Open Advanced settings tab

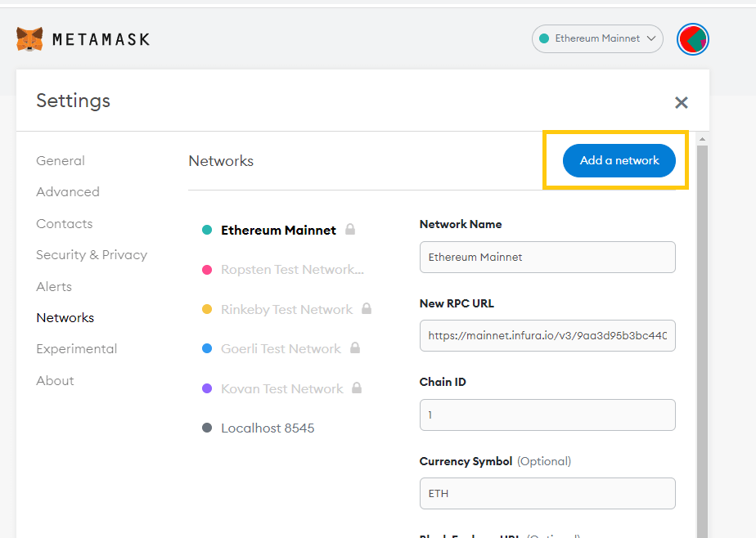68,191
